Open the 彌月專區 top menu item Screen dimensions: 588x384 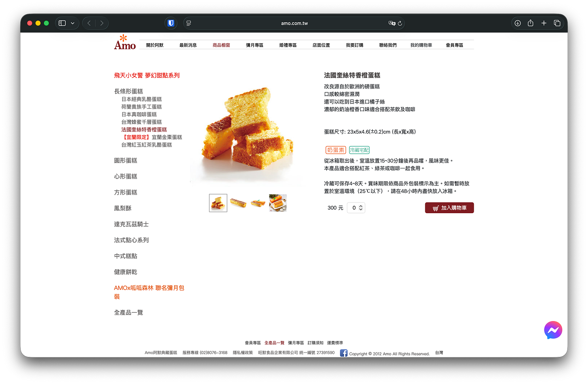coord(255,45)
